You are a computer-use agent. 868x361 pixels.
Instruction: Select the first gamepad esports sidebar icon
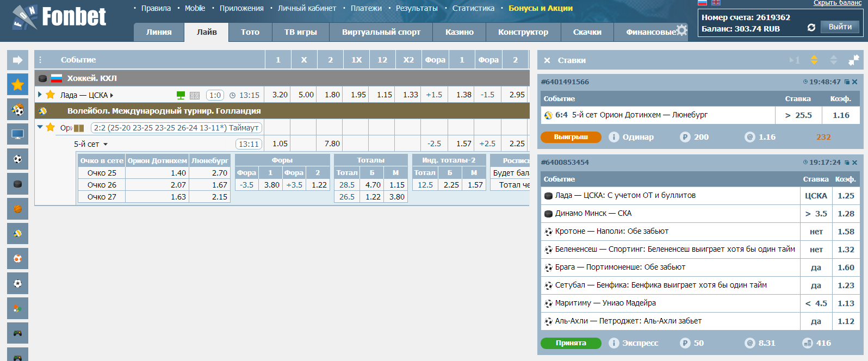(17, 333)
